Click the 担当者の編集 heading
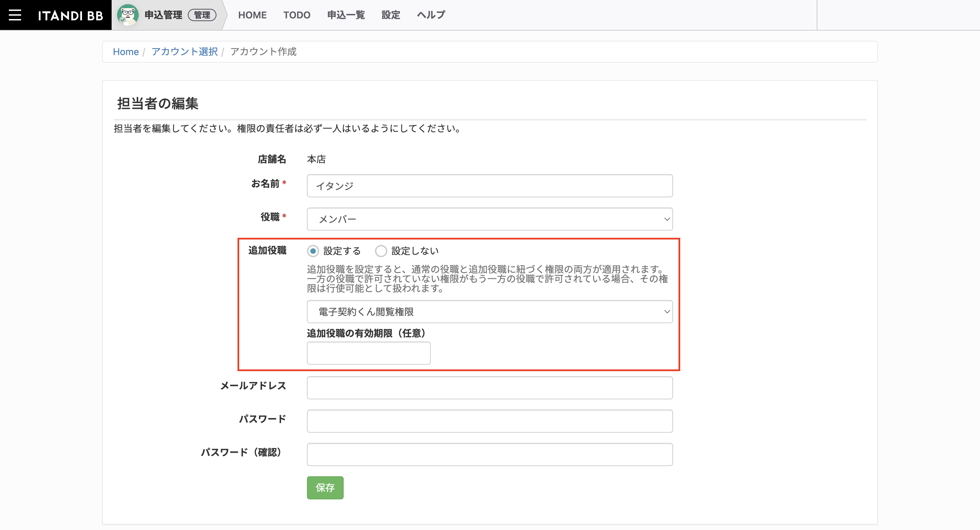Screen dimensions: 980x530 [158, 103]
